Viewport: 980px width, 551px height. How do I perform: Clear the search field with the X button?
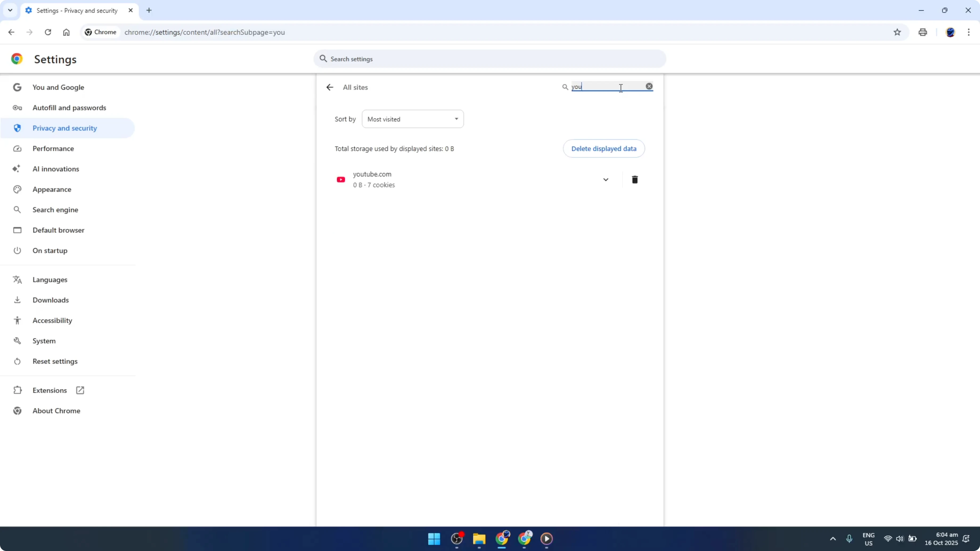649,86
